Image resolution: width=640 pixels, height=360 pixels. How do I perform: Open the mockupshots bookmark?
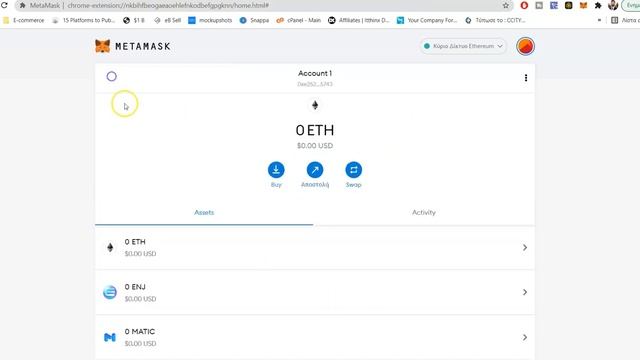pyautogui.click(x=210, y=20)
